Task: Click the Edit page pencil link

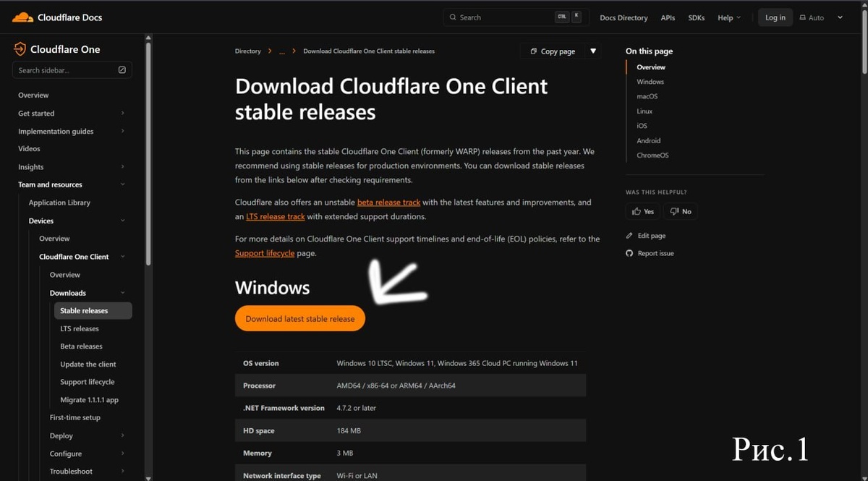Action: click(645, 236)
